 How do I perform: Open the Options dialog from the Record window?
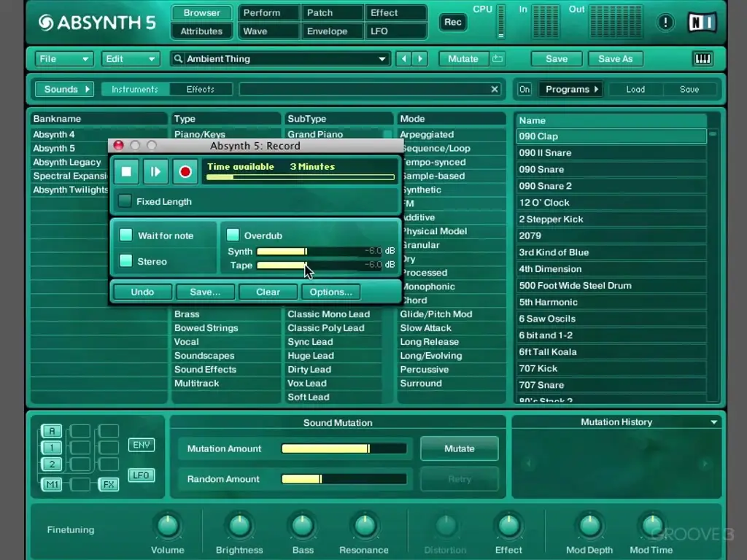click(x=330, y=292)
